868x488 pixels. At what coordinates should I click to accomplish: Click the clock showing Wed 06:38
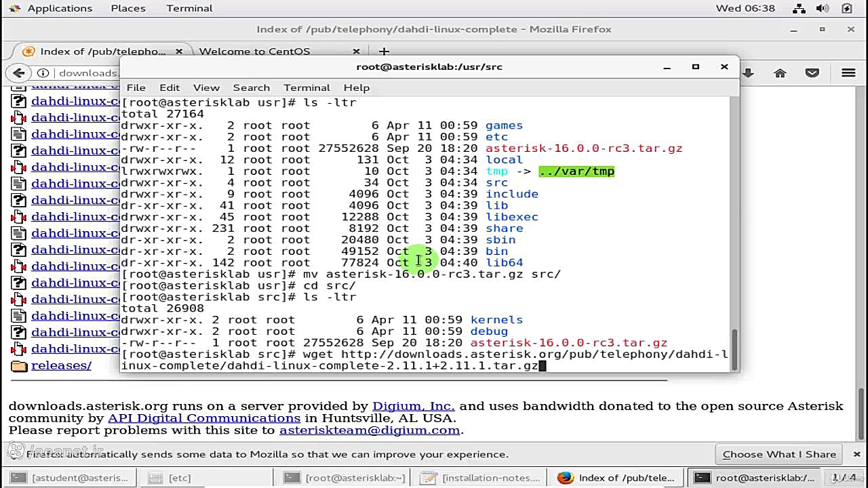tap(745, 8)
